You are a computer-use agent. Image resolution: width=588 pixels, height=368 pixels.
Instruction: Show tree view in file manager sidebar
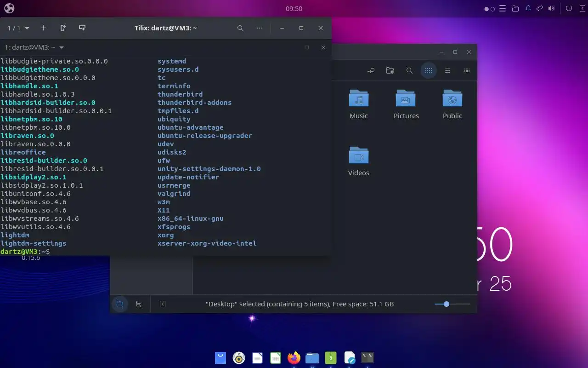pos(138,304)
